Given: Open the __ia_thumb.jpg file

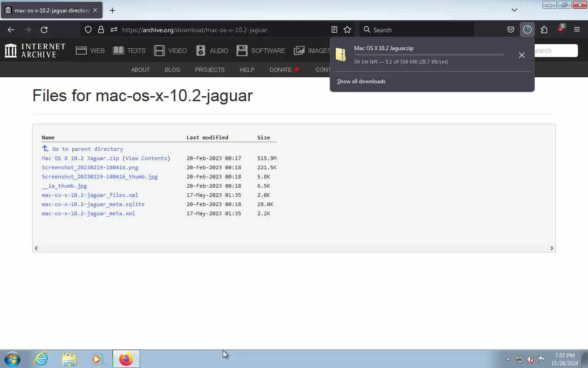Looking at the screenshot, I should (64, 186).
